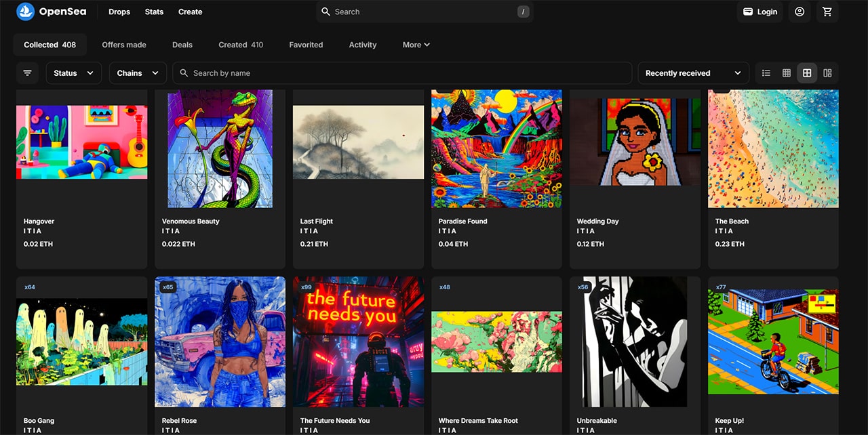
Task: Select the Collected 408 tab
Action: 50,45
